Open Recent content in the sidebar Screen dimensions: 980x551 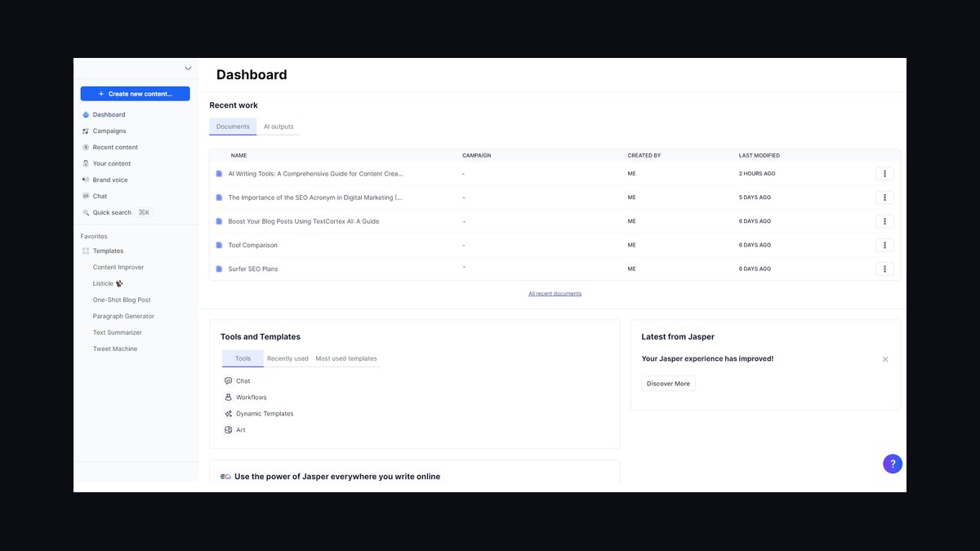[x=115, y=148]
